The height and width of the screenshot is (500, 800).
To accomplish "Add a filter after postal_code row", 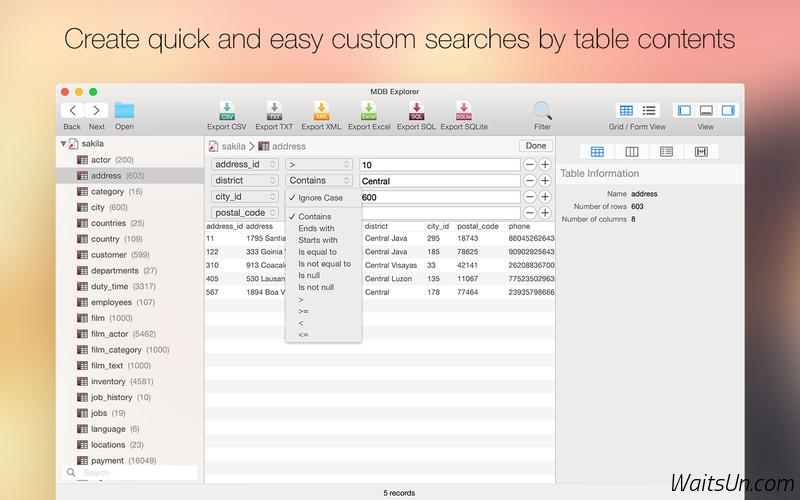I will click(x=545, y=213).
